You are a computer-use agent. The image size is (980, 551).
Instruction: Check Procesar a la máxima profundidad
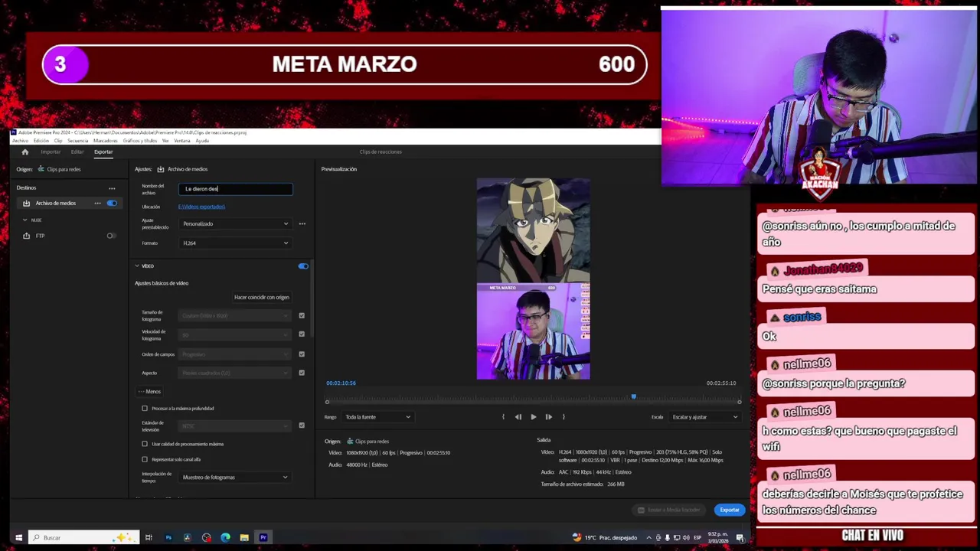145,409
